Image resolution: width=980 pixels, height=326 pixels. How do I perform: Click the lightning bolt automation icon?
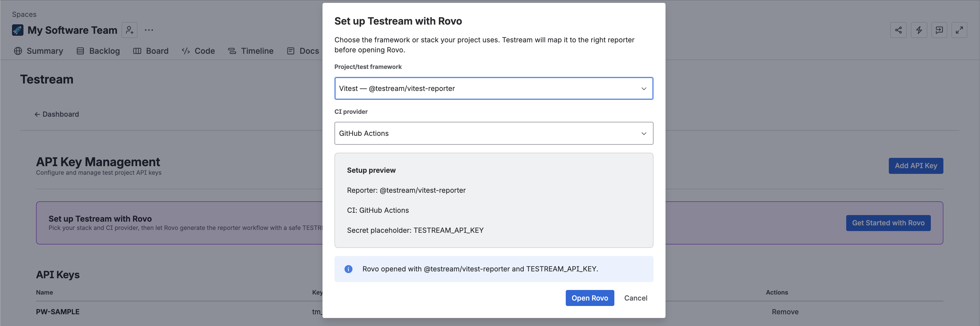pos(919,30)
